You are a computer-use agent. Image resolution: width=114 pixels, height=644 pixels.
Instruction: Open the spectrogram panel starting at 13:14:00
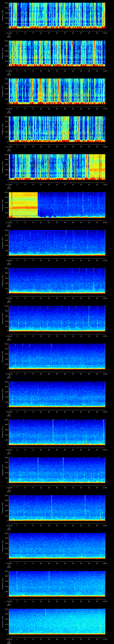tap(57, 16)
